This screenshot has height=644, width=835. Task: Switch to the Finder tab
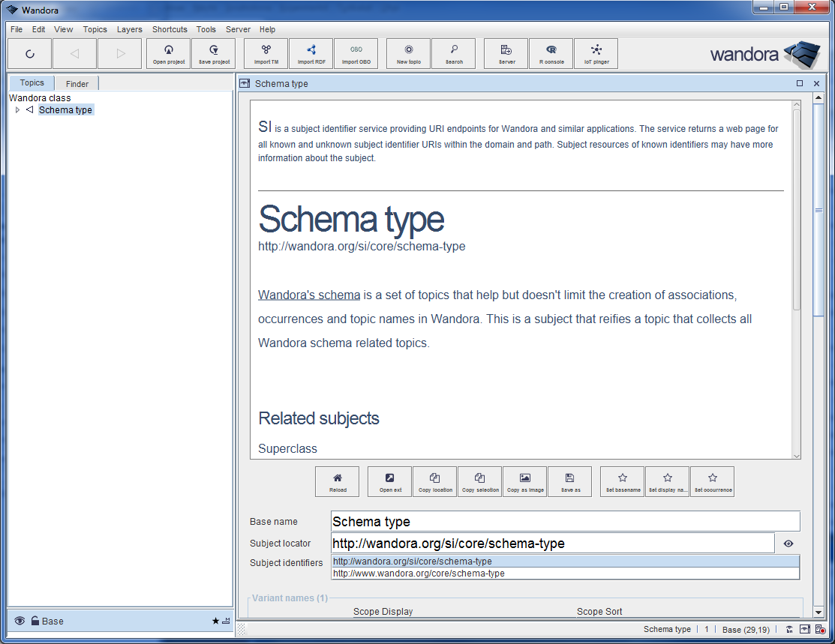tap(77, 83)
